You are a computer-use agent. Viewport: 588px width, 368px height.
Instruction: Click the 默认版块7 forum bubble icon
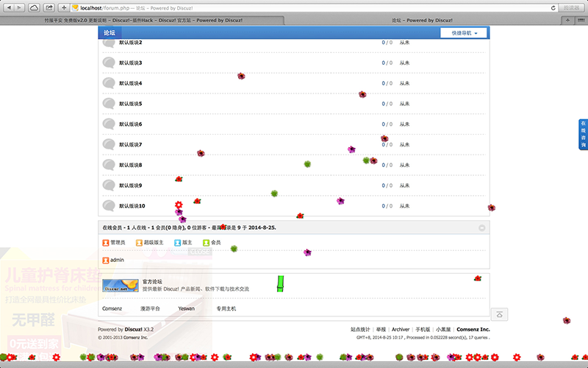[109, 144]
